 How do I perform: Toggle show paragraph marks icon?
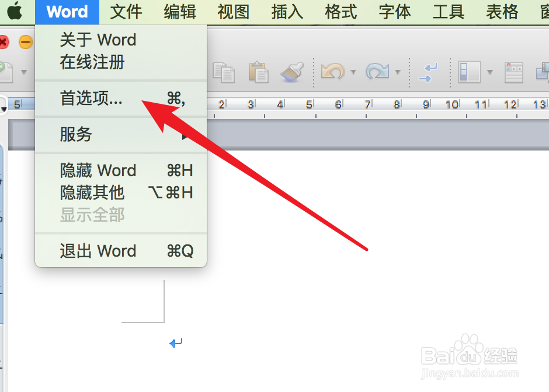pyautogui.click(x=429, y=72)
